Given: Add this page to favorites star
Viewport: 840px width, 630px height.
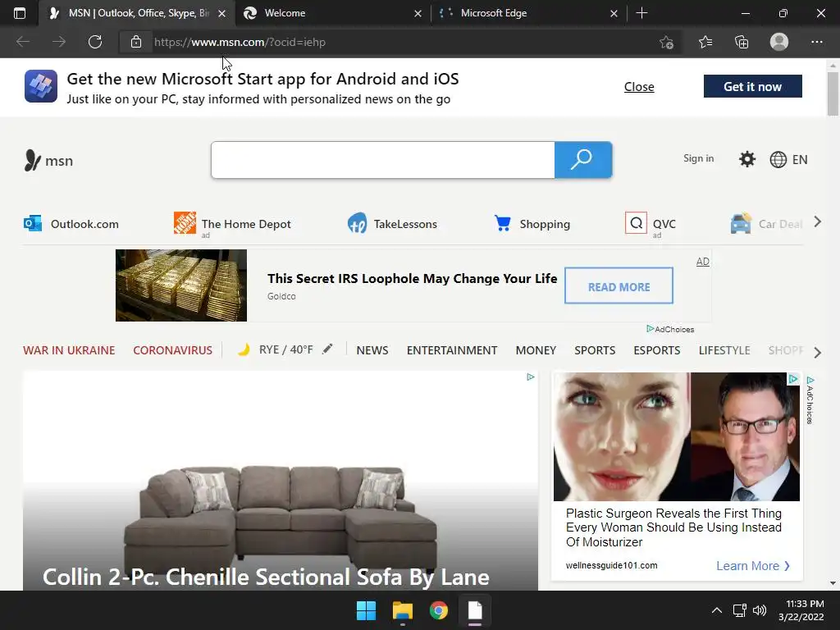Looking at the screenshot, I should click(x=666, y=42).
